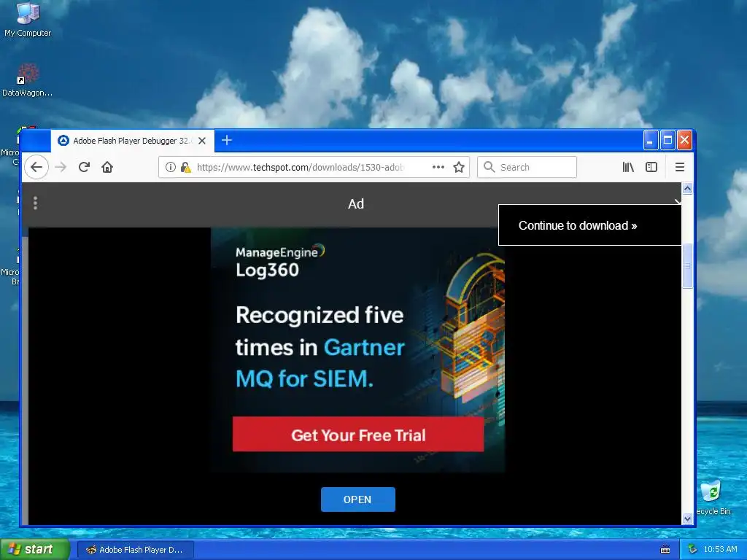Select the Adobe Flash Player Debugger tab
The height and width of the screenshot is (560, 747).
point(132,141)
